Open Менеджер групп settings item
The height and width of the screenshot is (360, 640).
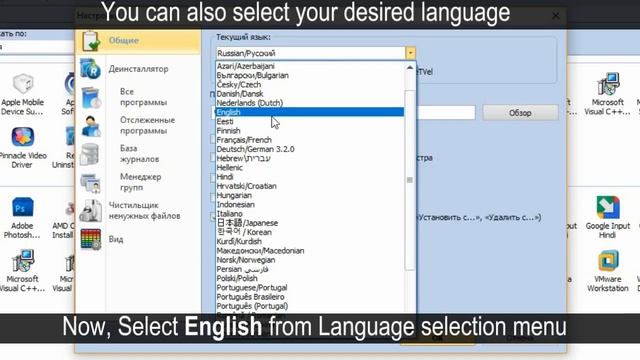coord(140,182)
